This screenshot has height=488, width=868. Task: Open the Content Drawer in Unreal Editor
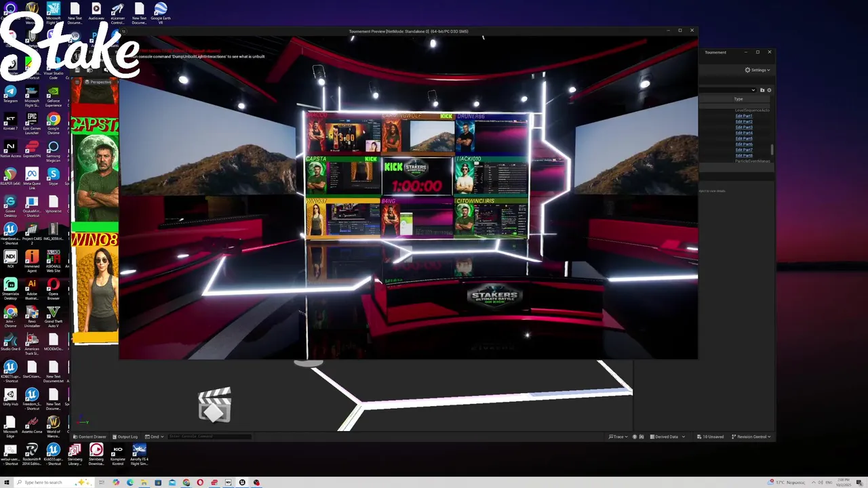(x=90, y=436)
